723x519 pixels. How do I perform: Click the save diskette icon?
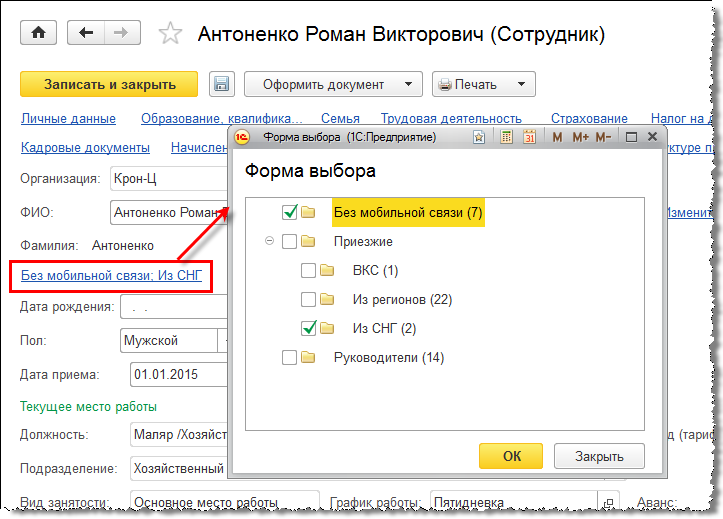(221, 85)
